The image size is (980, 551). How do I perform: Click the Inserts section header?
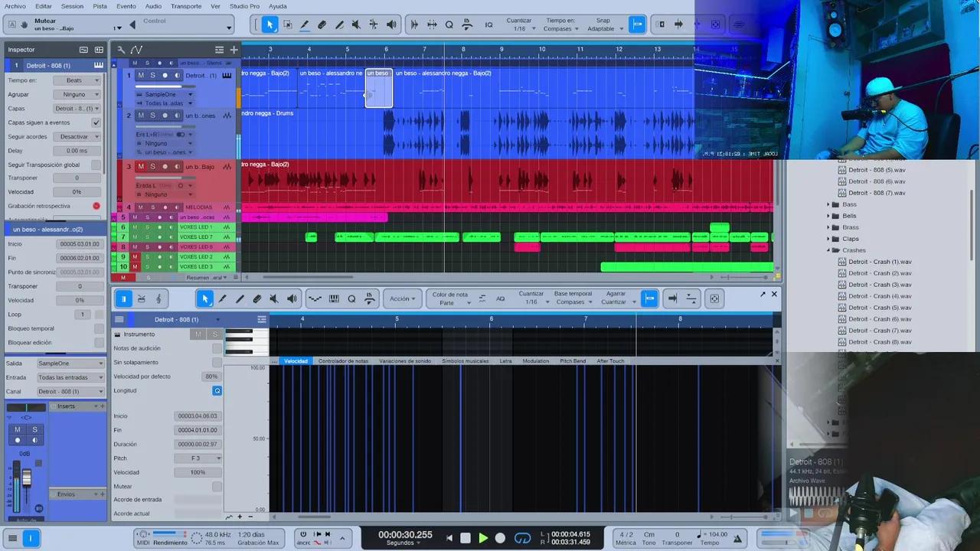point(77,406)
